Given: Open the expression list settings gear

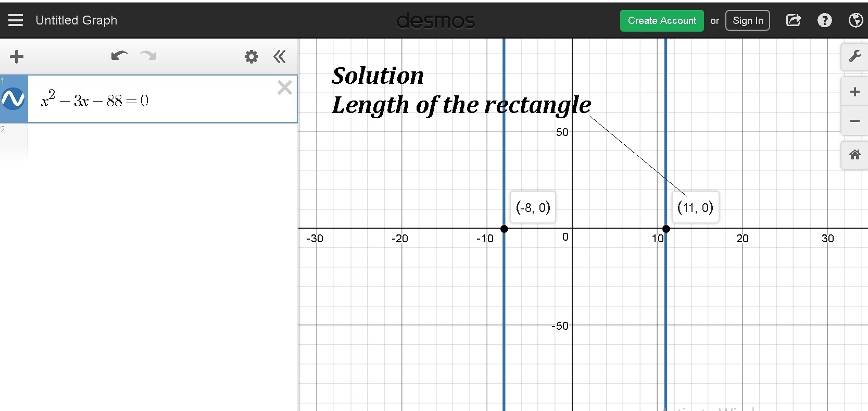Looking at the screenshot, I should [x=251, y=56].
